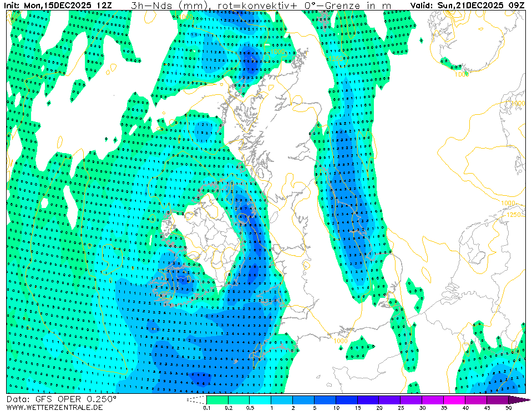Click the 'Valid: Sun,21DEC2025 09Z' header text

click(x=468, y=5)
